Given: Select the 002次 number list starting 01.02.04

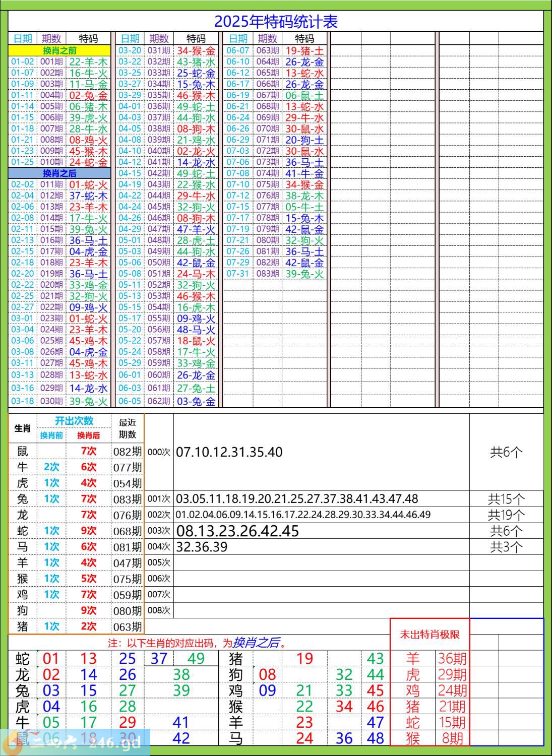Looking at the screenshot, I should point(303,515).
